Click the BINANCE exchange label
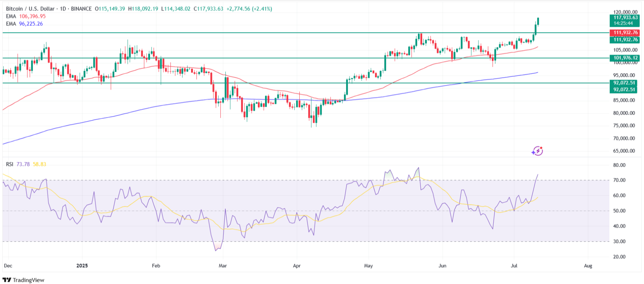Viewport: 644px width, 284px height. pyautogui.click(x=81, y=8)
